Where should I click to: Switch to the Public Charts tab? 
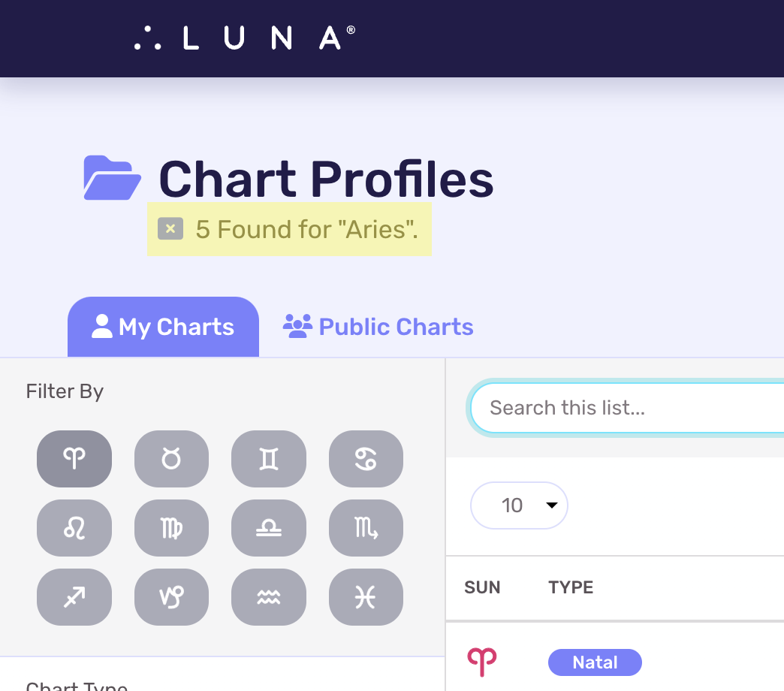(x=378, y=326)
